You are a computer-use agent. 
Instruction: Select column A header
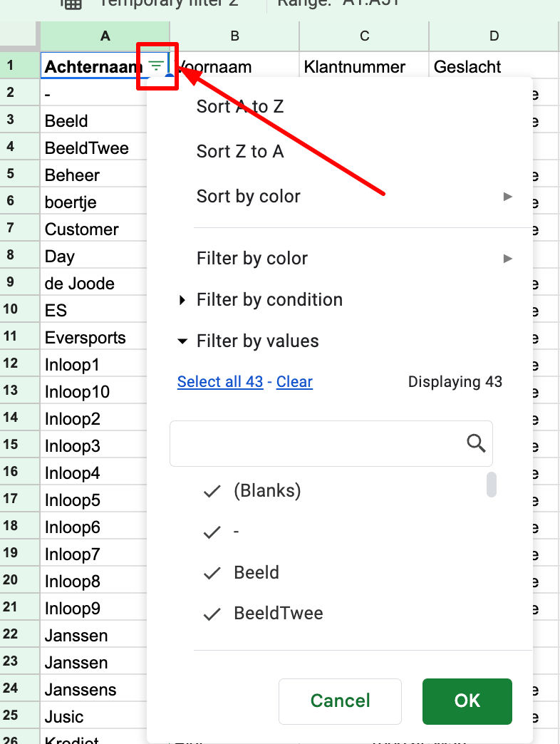pyautogui.click(x=105, y=36)
